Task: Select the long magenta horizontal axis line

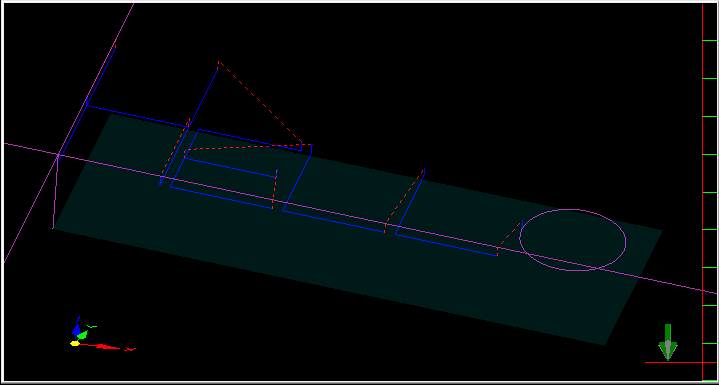Action: (x=360, y=218)
